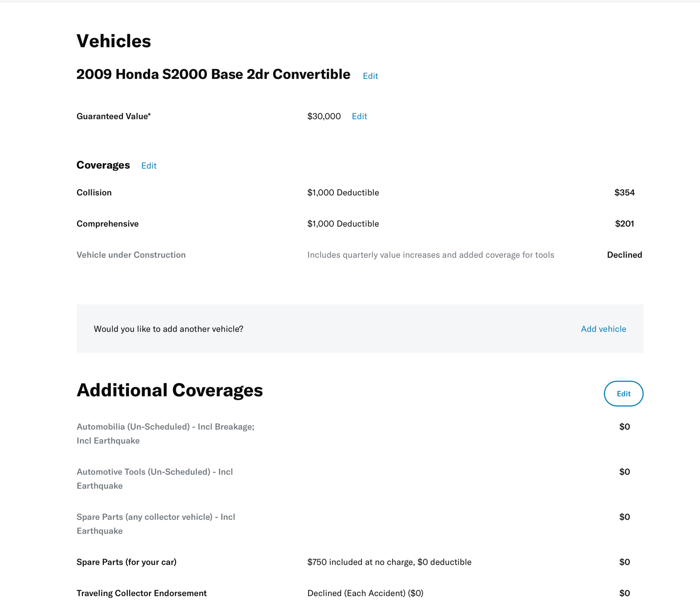The width and height of the screenshot is (700, 603).
Task: Click the 'Would you like to add another vehicle?' text
Action: coord(168,329)
